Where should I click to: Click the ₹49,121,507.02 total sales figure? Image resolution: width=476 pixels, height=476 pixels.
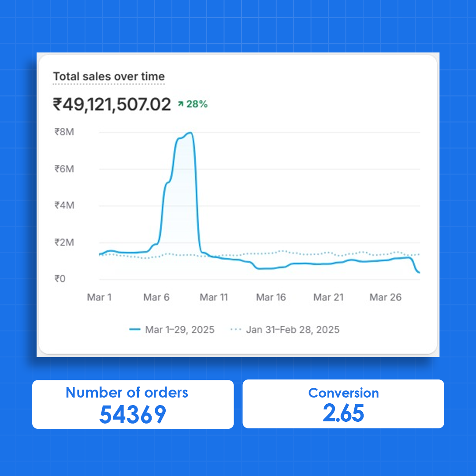[112, 105]
